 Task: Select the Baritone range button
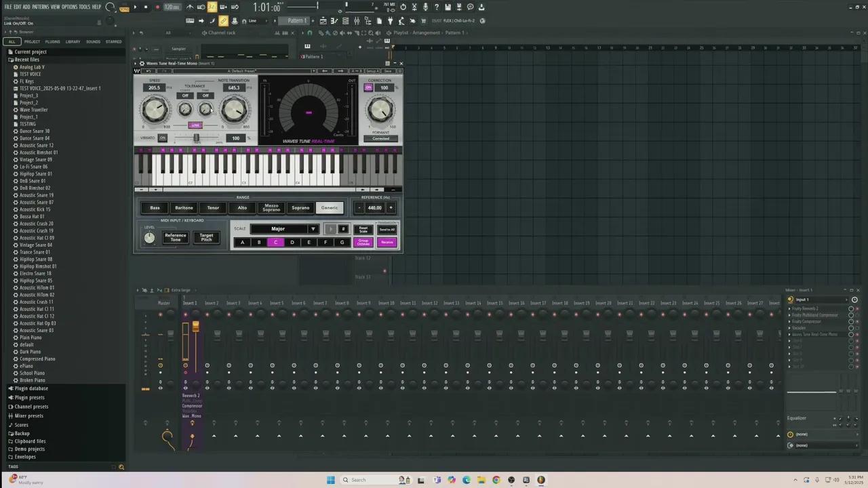click(184, 208)
